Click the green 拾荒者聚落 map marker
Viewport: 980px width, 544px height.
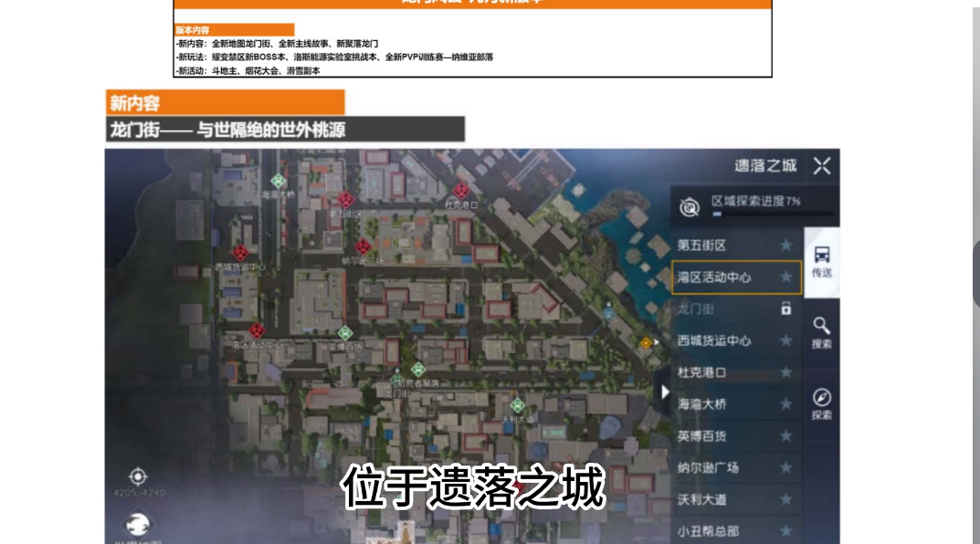418,370
